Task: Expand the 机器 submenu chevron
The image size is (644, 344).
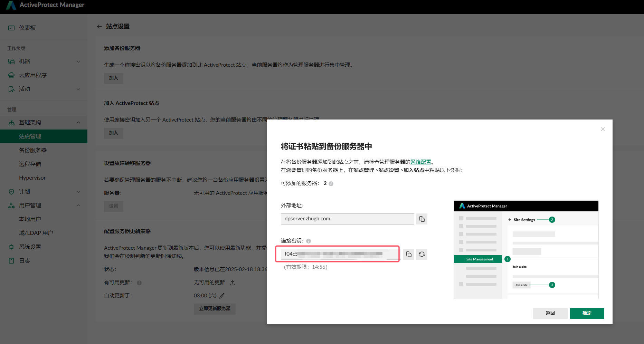Action: pos(78,61)
